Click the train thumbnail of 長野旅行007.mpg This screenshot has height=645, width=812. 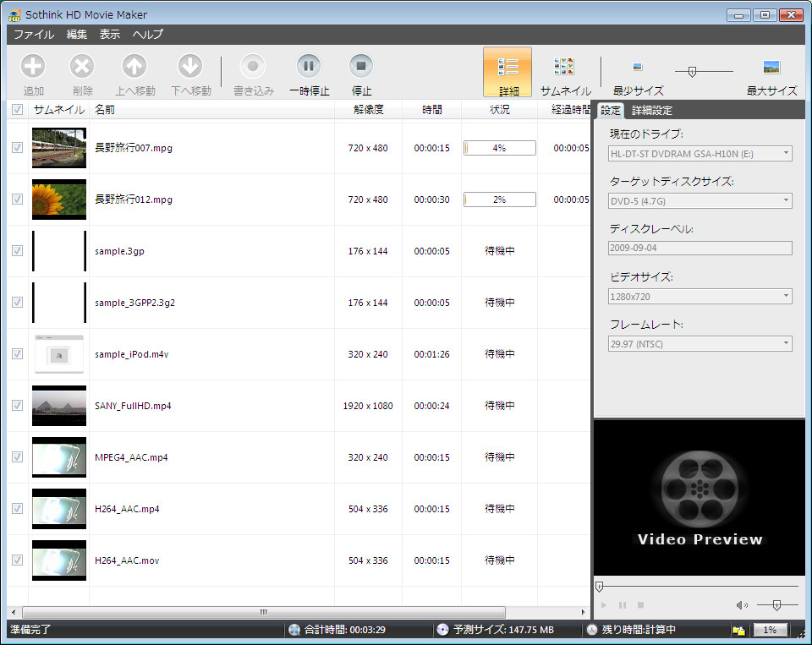click(59, 148)
